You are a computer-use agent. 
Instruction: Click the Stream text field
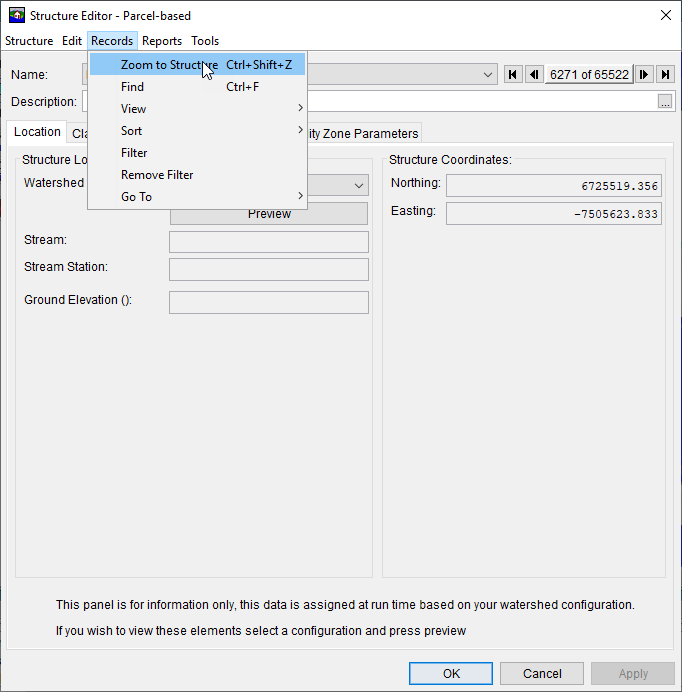[x=269, y=242]
